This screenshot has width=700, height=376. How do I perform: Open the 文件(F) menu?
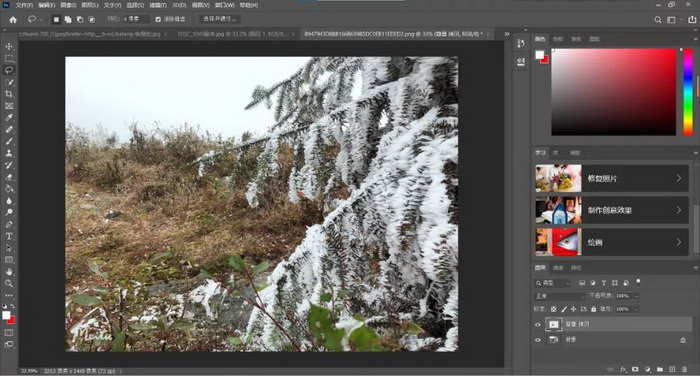tap(24, 5)
